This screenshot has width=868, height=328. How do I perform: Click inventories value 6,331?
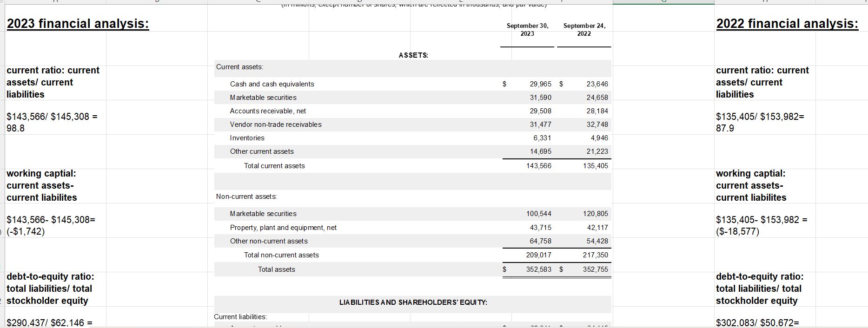click(542, 138)
